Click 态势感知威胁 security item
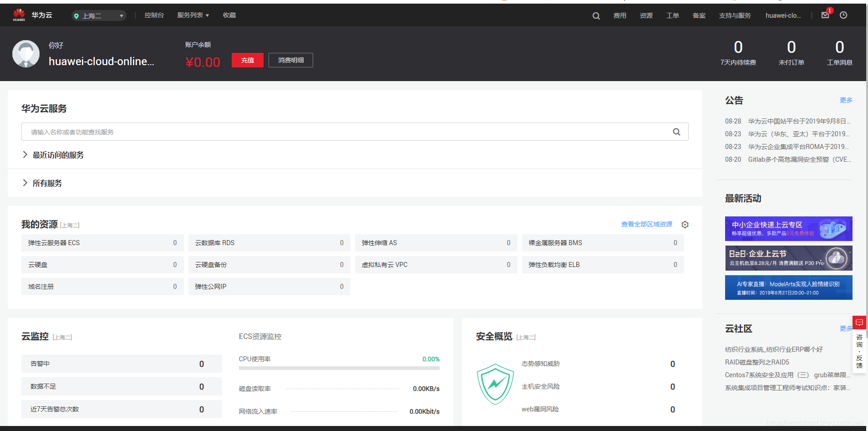Screen dimensions: 868x431 click(x=541, y=364)
